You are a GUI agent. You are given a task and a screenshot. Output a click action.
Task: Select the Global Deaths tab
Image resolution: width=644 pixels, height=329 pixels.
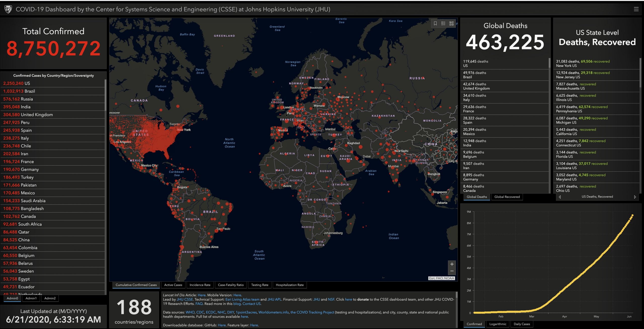pos(477,197)
